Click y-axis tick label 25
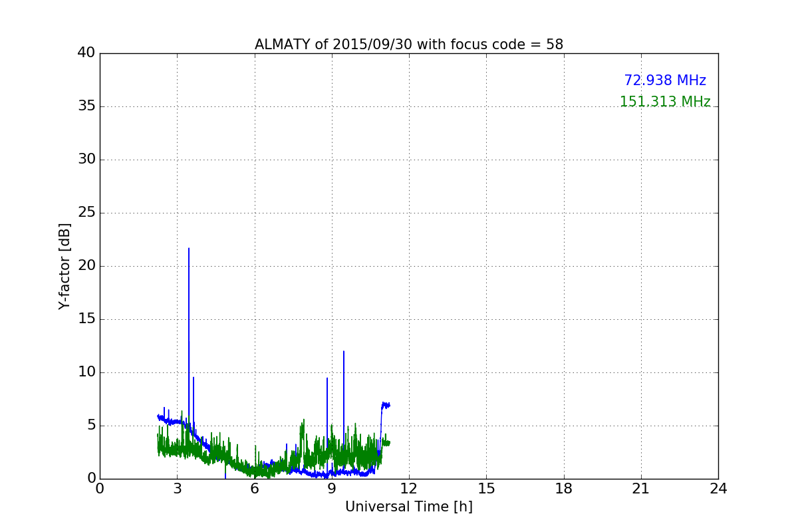Screen dimensions: 798x532 coord(86,213)
